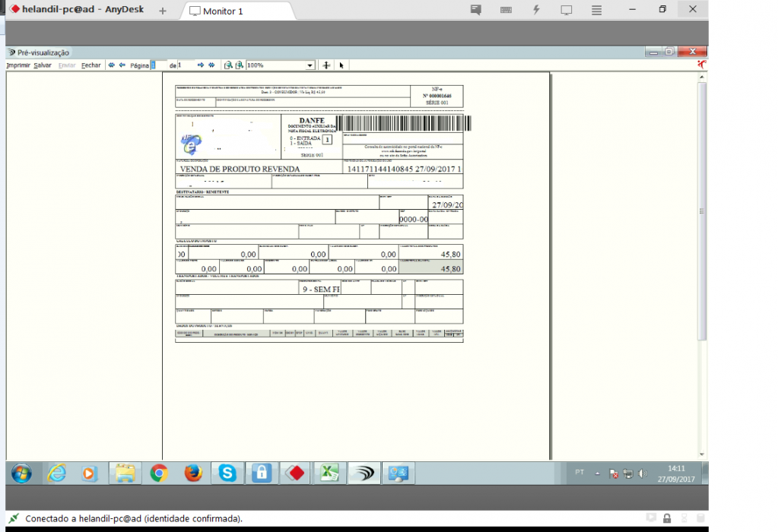The width and height of the screenshot is (778, 532).
Task: Click VENDA DE PRODUTO REVENDA text
Action: tap(240, 169)
